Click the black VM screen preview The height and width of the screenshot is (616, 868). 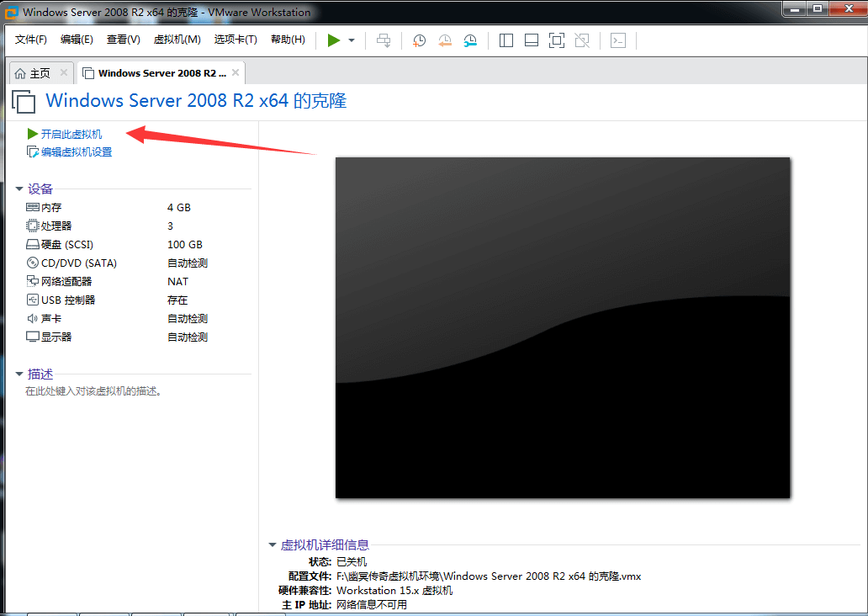pyautogui.click(x=563, y=327)
